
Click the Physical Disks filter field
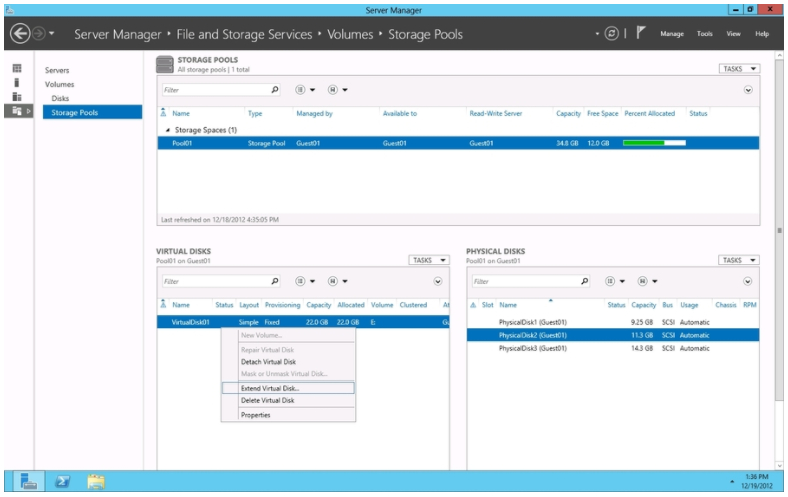coord(526,281)
